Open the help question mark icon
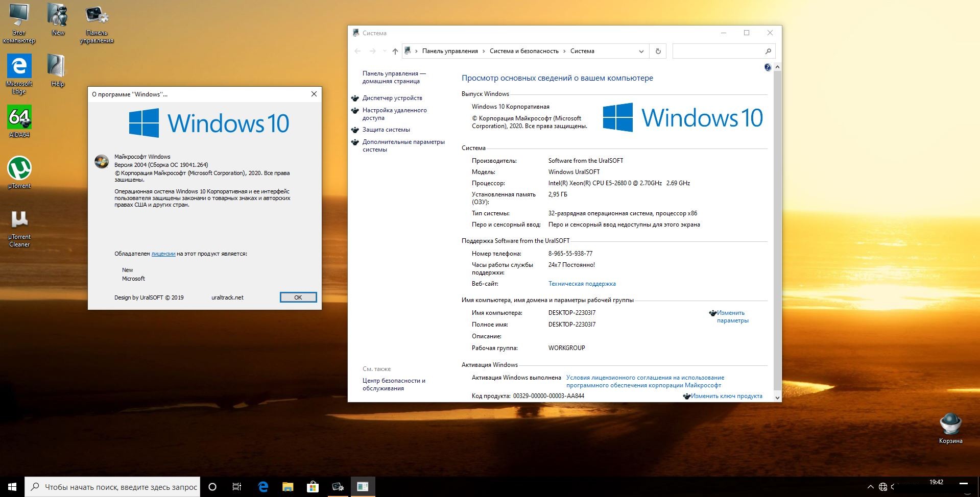Screen dimensions: 980x497 (768, 67)
